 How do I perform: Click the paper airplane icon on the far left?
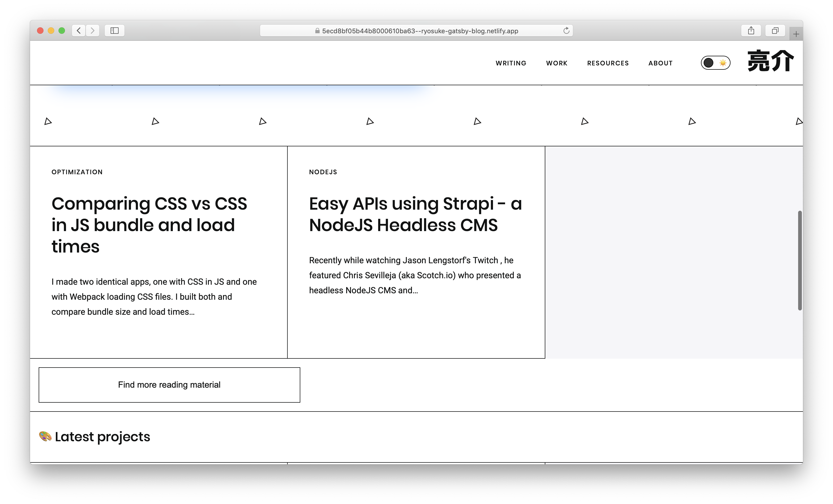point(48,121)
